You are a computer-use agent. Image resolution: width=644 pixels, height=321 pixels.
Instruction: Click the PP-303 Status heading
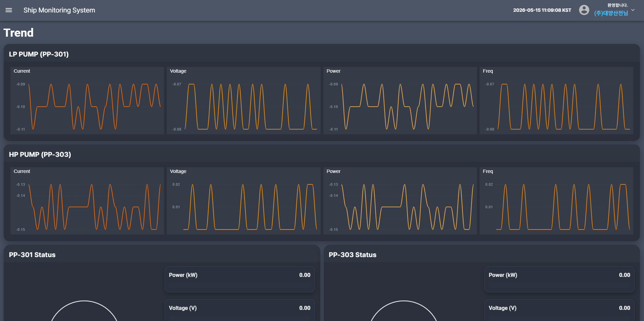coord(353,255)
